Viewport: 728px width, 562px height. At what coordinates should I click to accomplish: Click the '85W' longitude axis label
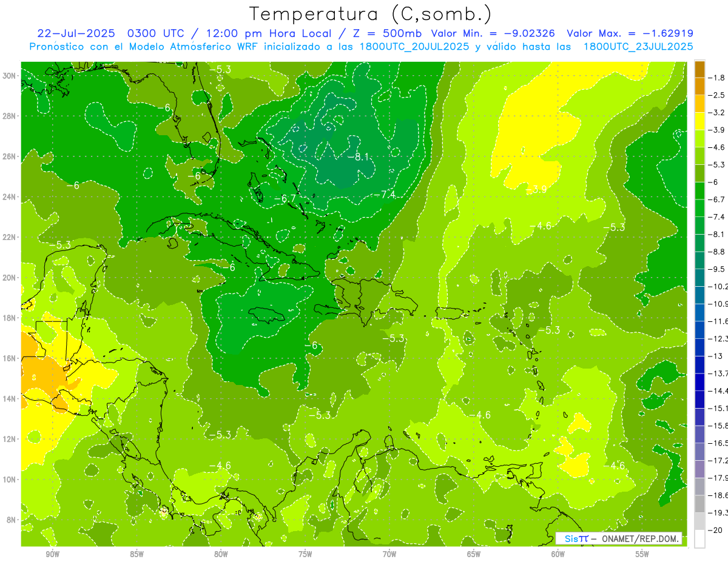(136, 555)
